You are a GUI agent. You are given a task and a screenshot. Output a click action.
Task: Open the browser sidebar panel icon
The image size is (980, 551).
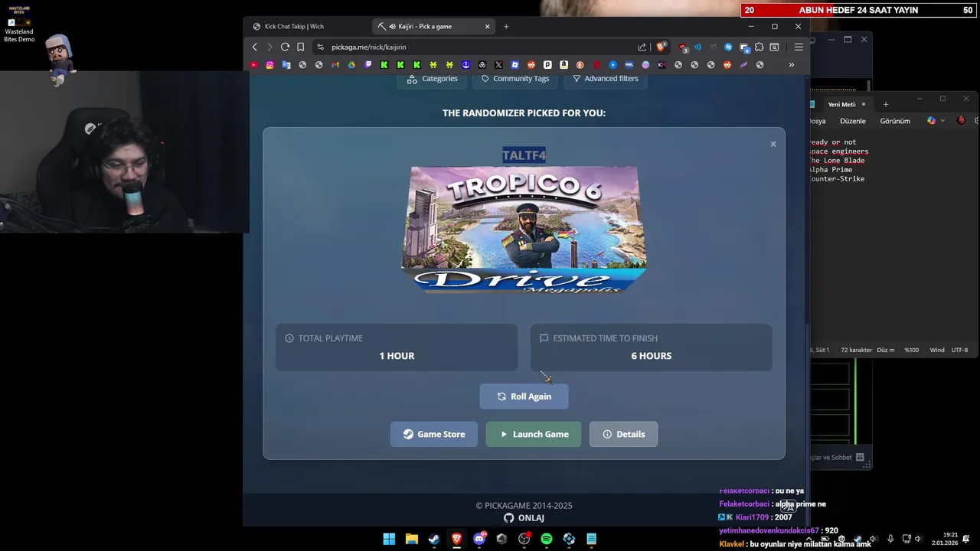pyautogui.click(x=774, y=47)
